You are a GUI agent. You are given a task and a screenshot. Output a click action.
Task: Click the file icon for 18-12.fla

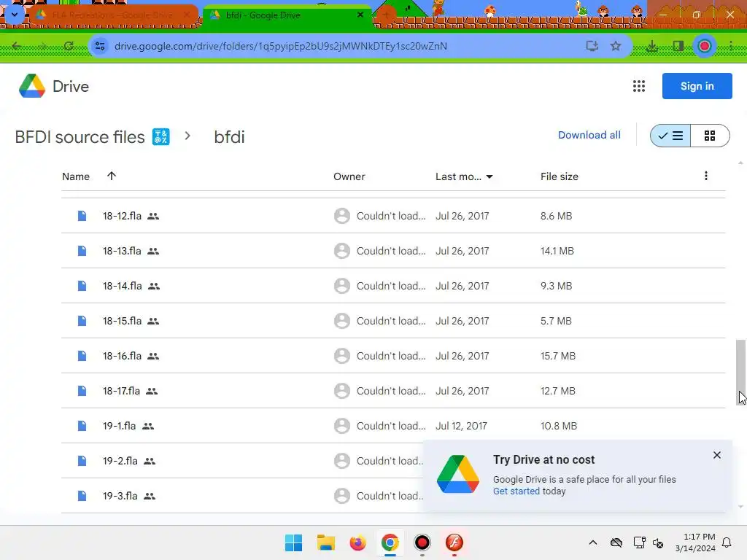[x=82, y=216]
